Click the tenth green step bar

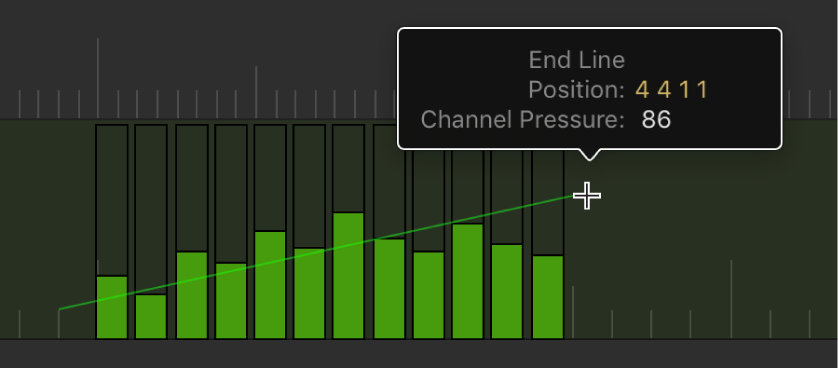(x=468, y=281)
